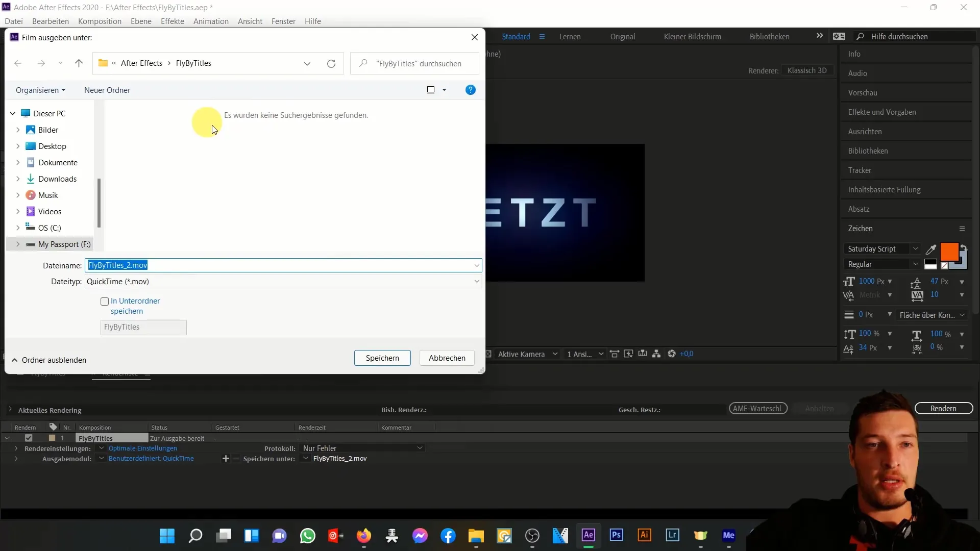Click the FlyByTitles durchsuchen search field
Viewport: 980px width, 551px height.
[x=414, y=63]
